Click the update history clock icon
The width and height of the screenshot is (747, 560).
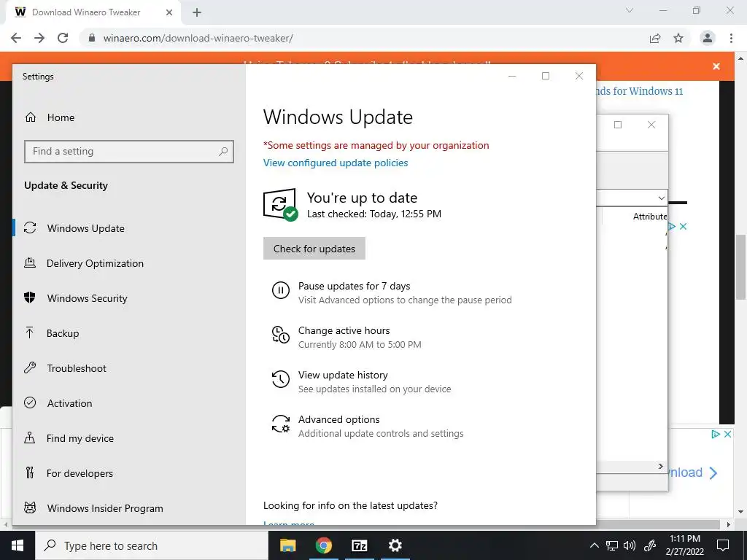pyautogui.click(x=281, y=379)
